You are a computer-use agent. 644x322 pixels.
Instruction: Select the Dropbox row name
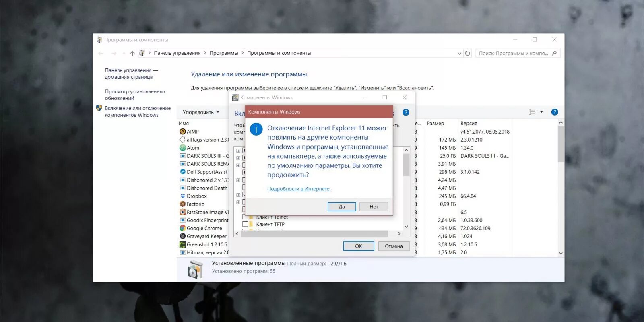coord(197,196)
